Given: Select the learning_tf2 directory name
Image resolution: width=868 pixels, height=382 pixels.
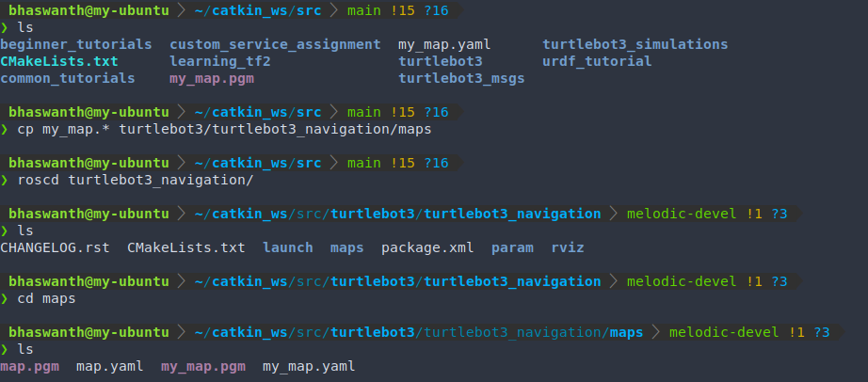Looking at the screenshot, I should 220,61.
